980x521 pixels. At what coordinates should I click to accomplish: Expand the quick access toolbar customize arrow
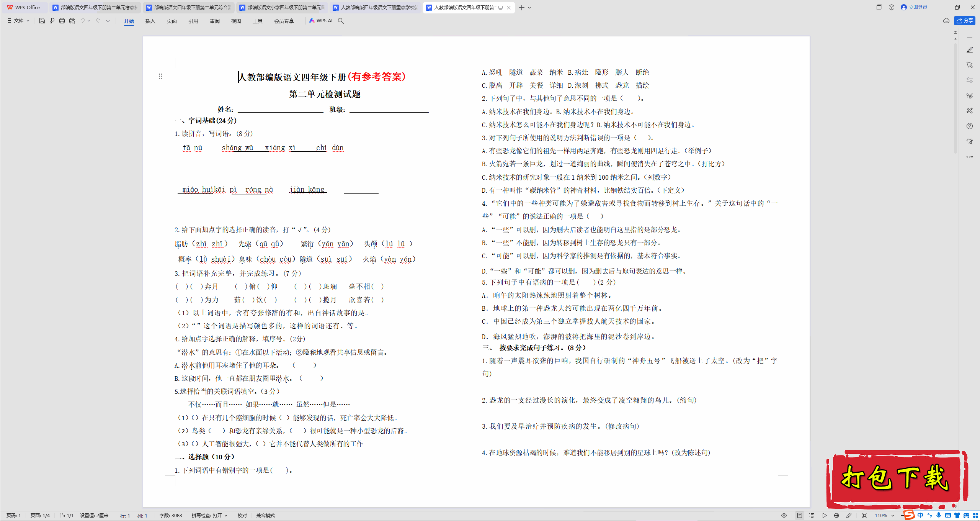point(108,21)
